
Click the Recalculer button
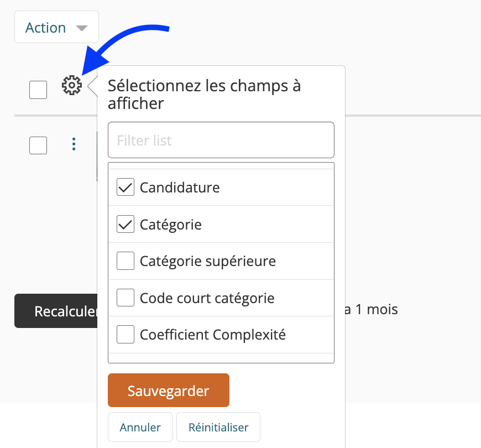pyautogui.click(x=56, y=311)
